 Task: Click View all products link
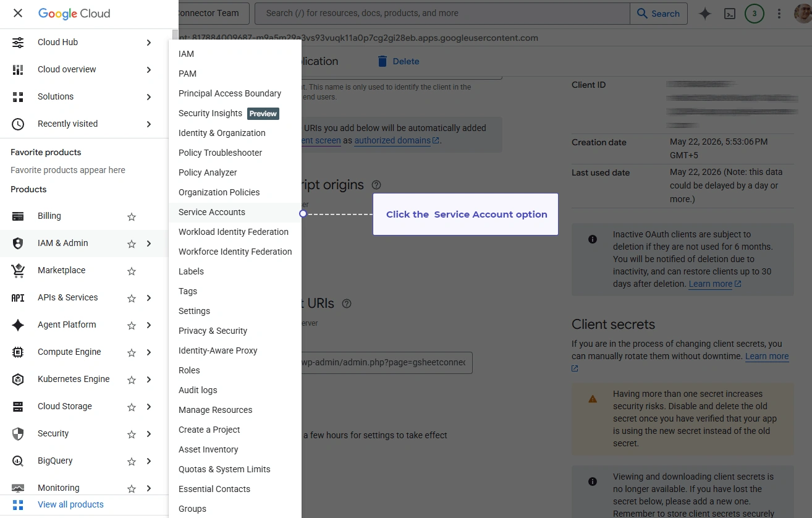[x=70, y=504]
